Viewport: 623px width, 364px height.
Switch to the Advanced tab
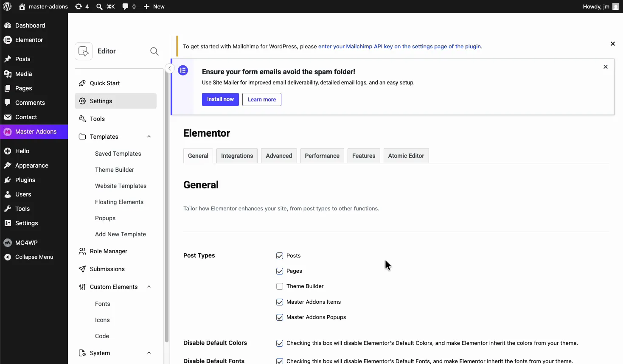click(279, 156)
